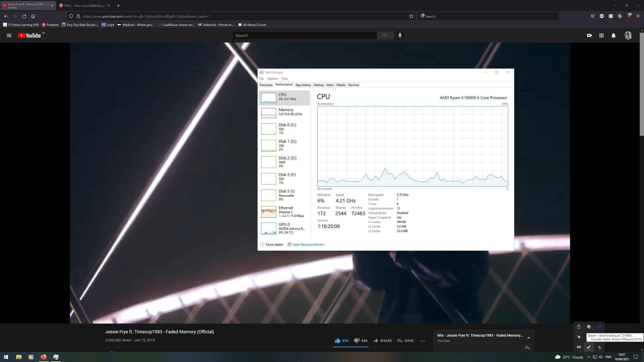Click the YouTube search magnifier button
644x362 pixels.
click(385, 35)
